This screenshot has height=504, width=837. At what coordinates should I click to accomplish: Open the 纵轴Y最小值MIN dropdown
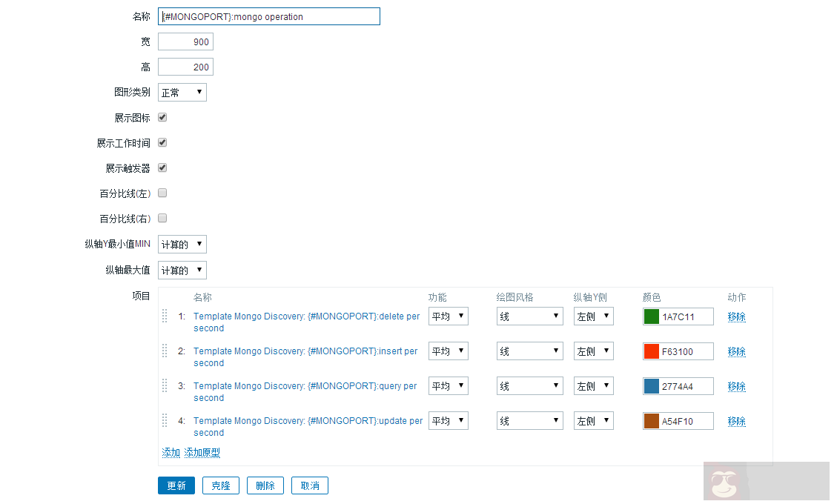click(x=182, y=245)
